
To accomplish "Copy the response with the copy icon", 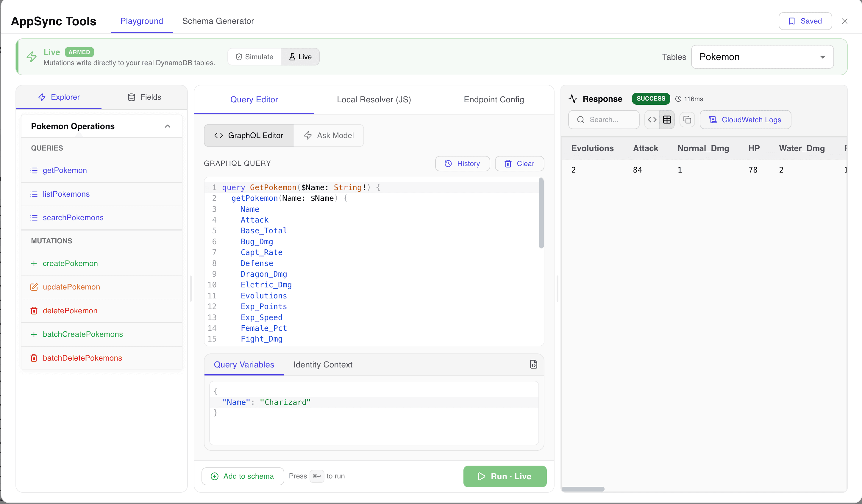I will [x=687, y=119].
